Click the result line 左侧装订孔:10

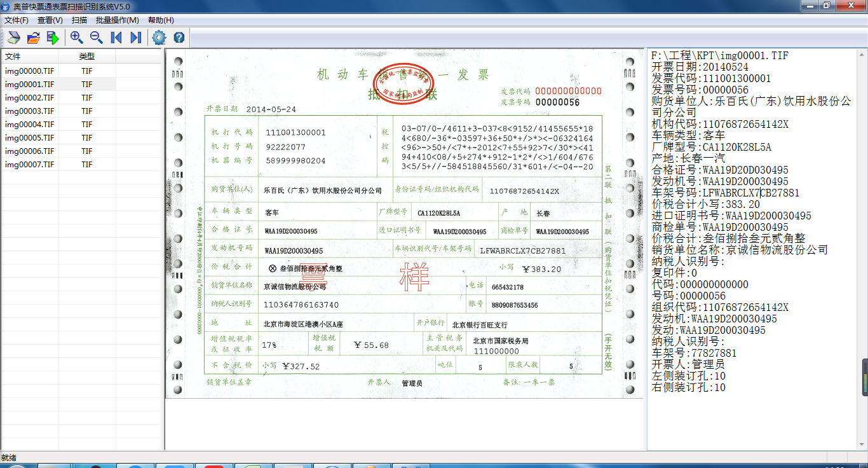point(688,376)
